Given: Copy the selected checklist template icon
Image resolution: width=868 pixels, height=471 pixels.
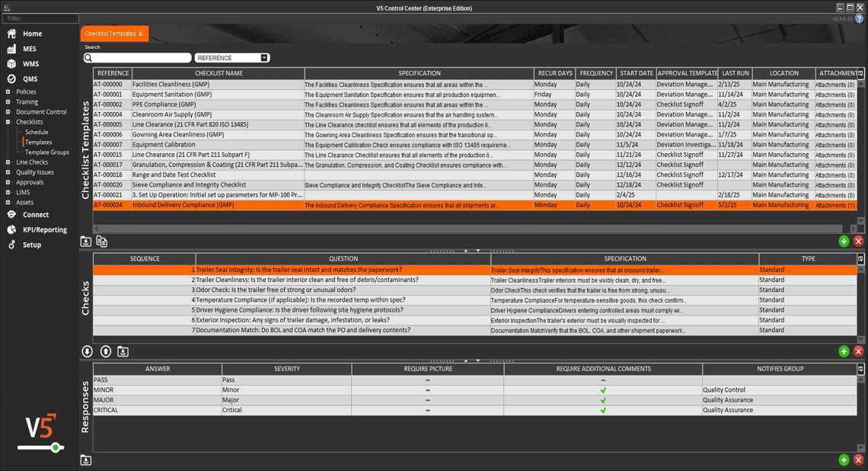Looking at the screenshot, I should (102, 242).
